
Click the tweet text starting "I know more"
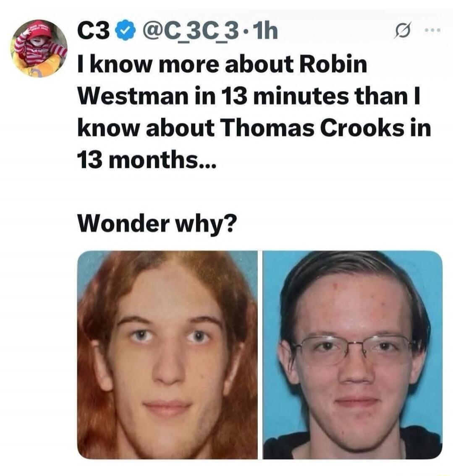254,112
